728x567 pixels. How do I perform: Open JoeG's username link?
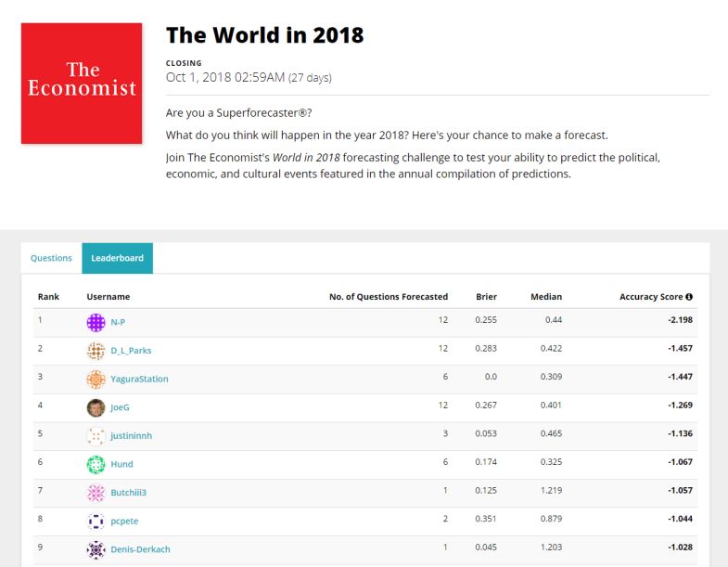click(x=120, y=407)
